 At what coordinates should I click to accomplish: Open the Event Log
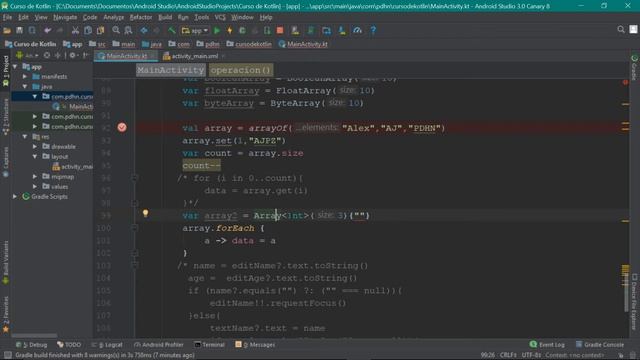(547, 345)
